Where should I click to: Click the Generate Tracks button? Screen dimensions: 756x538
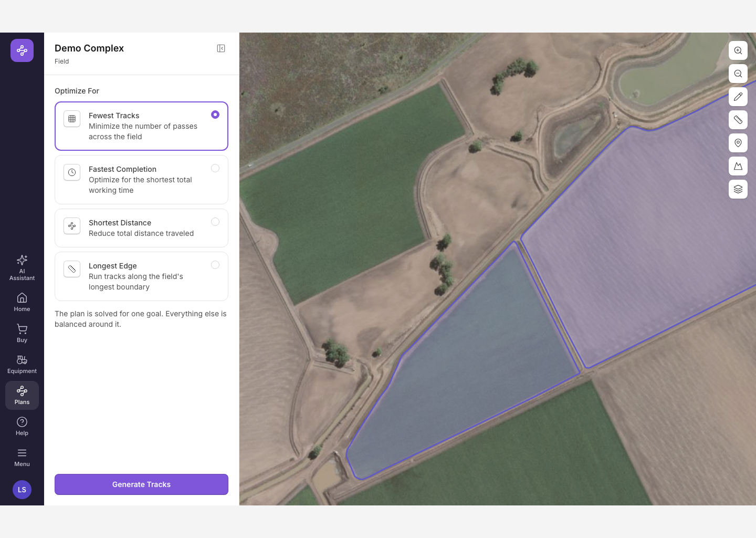click(141, 484)
